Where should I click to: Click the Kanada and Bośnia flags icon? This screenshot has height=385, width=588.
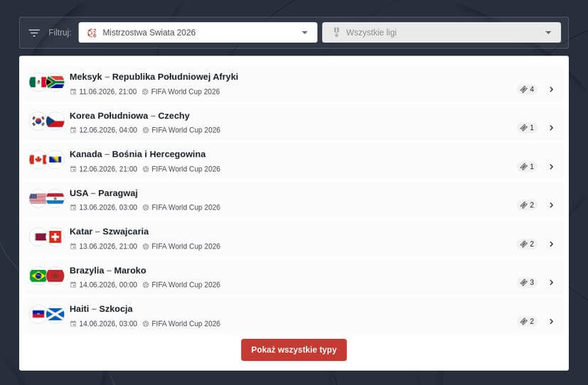47,160
